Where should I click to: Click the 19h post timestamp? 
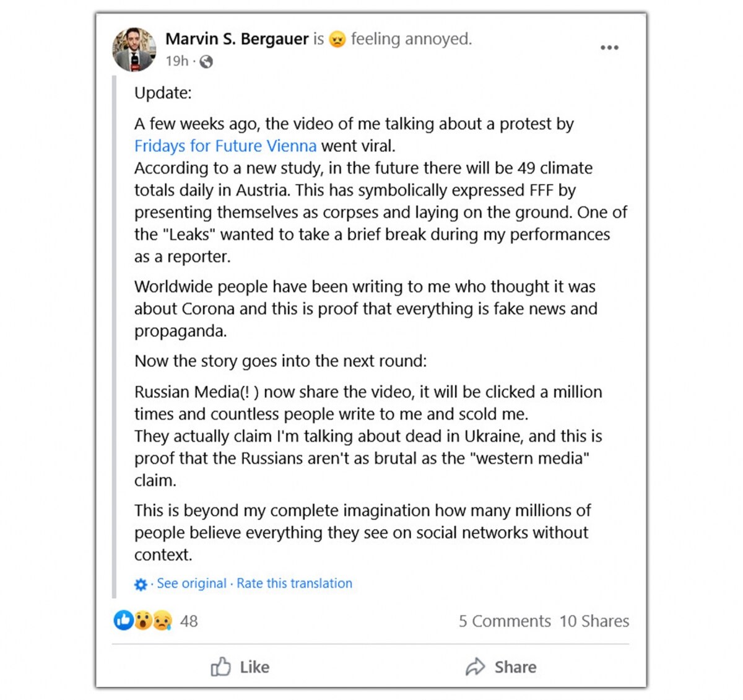[176, 61]
